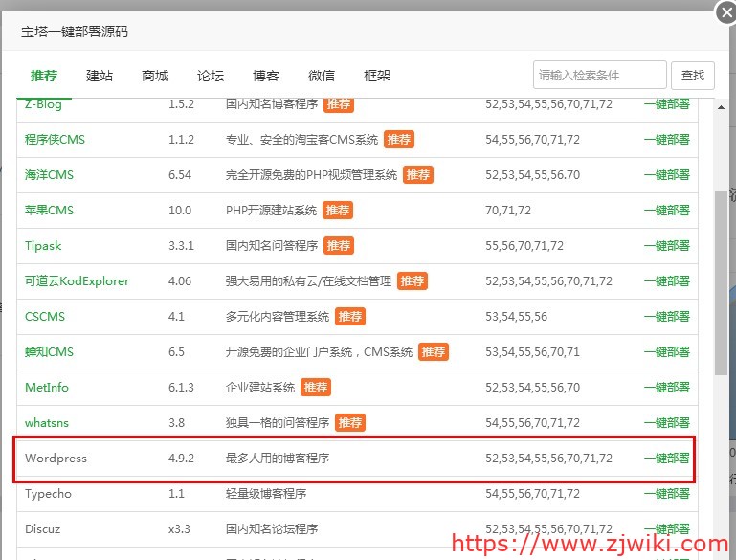The height and width of the screenshot is (560, 736).
Task: Select the 论坛 category tab
Action: point(210,76)
